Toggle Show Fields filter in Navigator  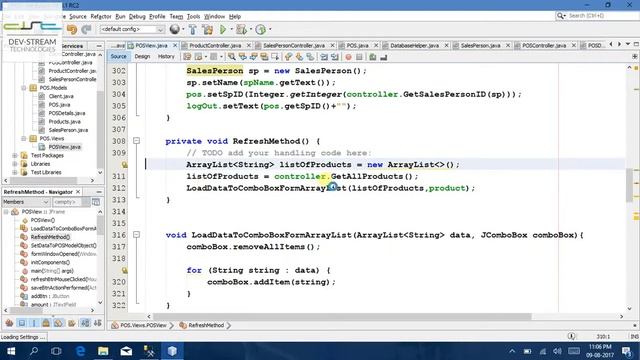[x=22, y=323]
